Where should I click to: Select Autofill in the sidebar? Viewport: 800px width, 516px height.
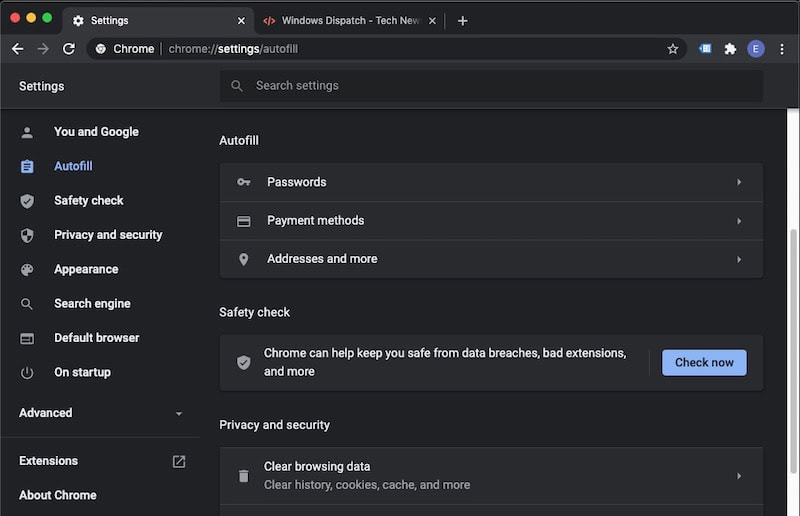pos(73,166)
